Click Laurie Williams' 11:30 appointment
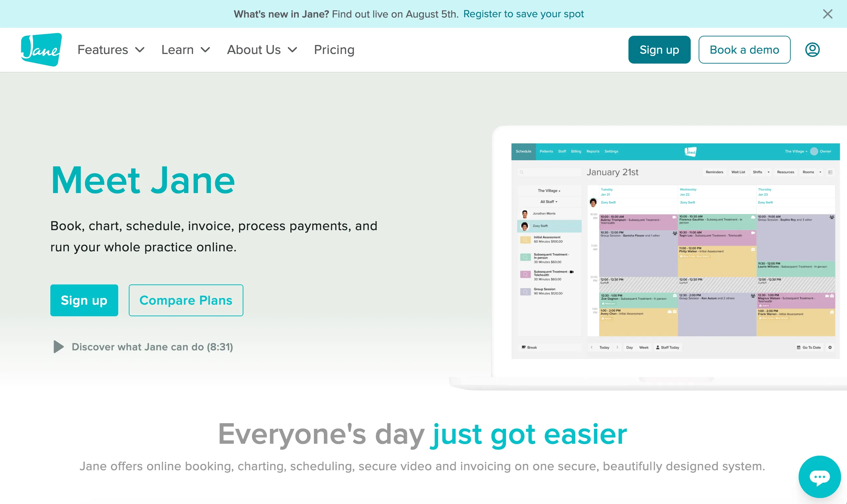The image size is (847, 504). coord(796,269)
